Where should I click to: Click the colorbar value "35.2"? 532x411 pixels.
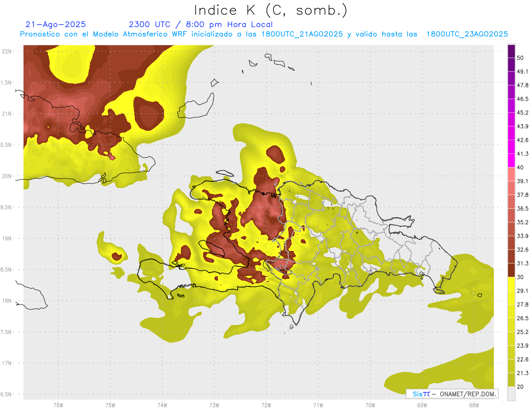[x=523, y=223]
